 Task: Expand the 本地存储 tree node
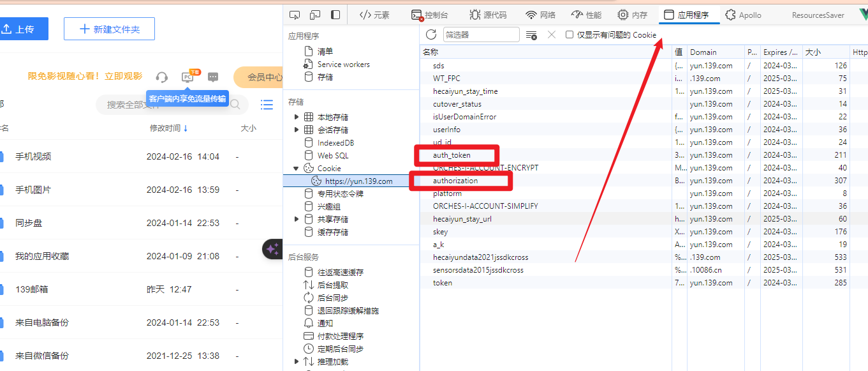(296, 117)
